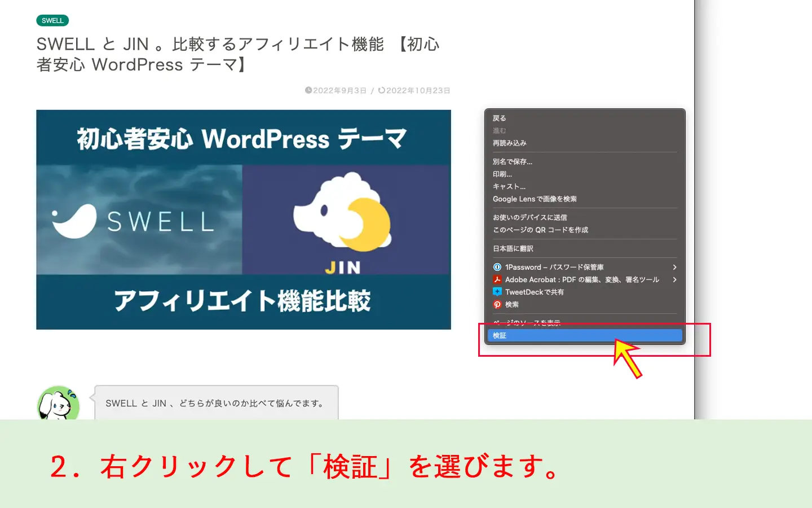Select 別名で保存... from the context menu
The image size is (812, 508).
585,162
